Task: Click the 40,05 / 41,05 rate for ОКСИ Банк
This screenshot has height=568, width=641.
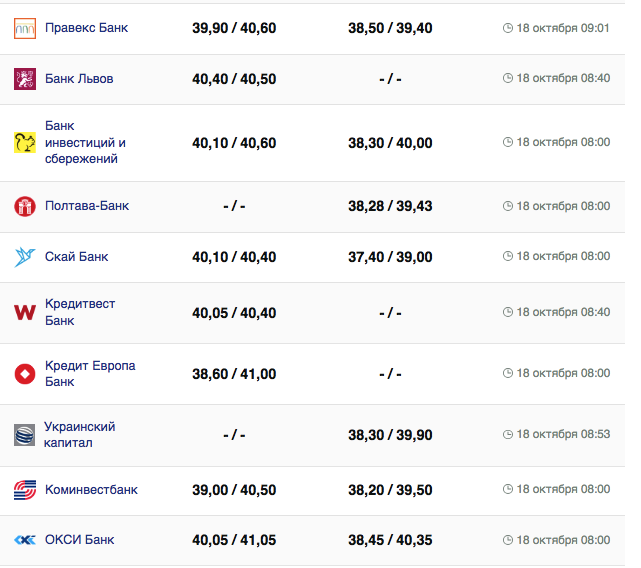Action: [234, 540]
